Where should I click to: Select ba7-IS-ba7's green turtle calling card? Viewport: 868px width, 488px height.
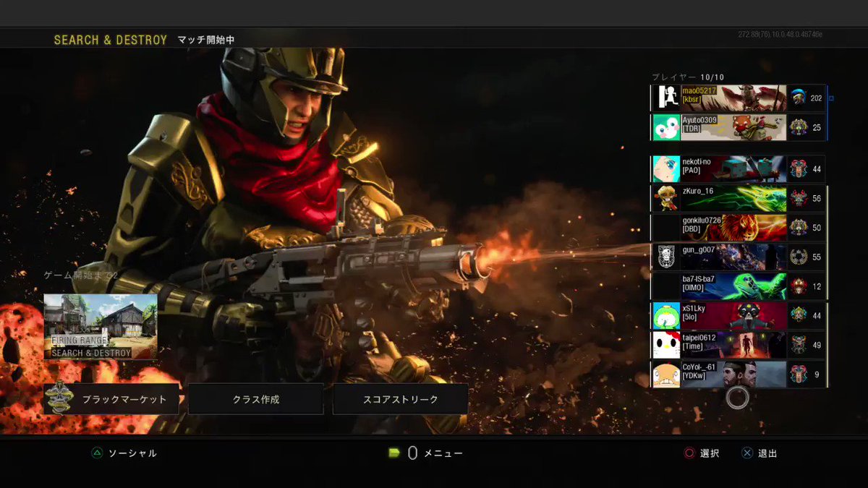(x=733, y=286)
